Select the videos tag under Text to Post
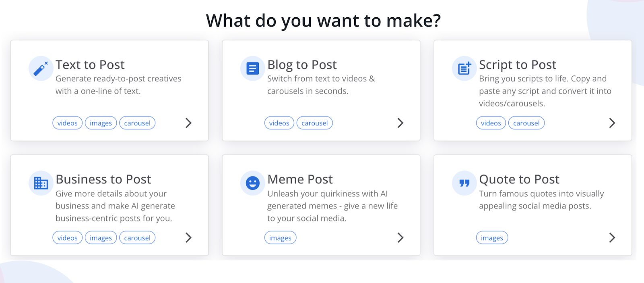644x283 pixels. pyautogui.click(x=68, y=123)
